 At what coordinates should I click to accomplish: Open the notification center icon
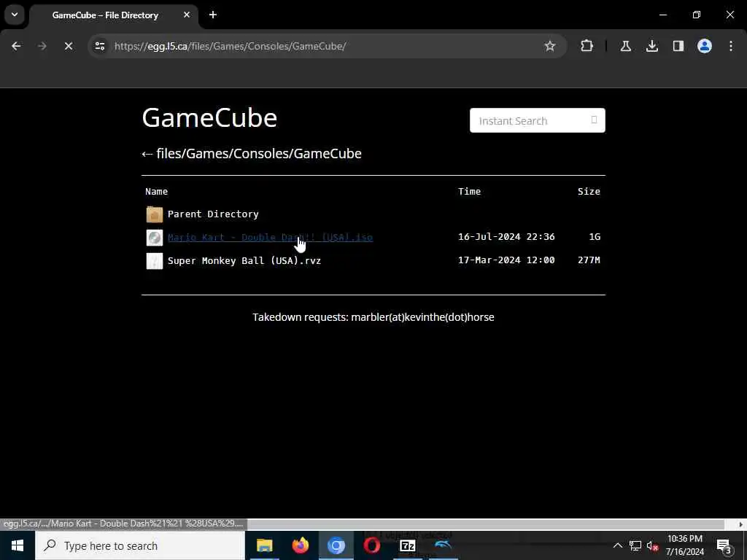[724, 545]
